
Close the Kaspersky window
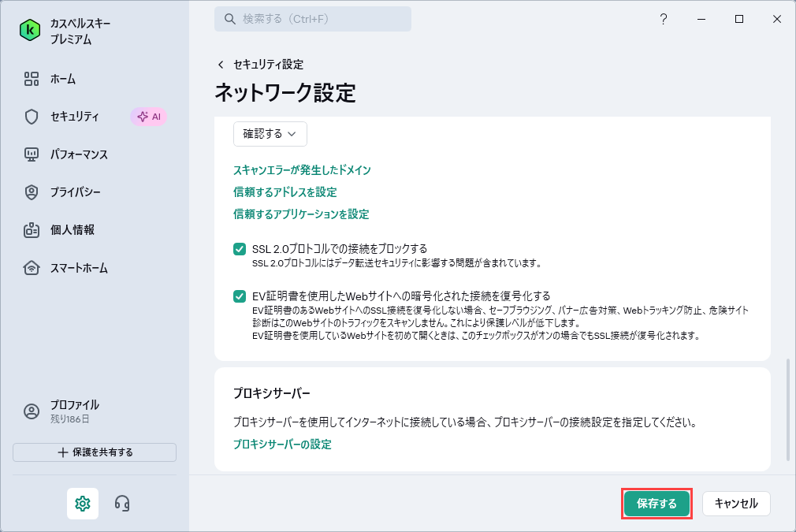click(x=777, y=19)
